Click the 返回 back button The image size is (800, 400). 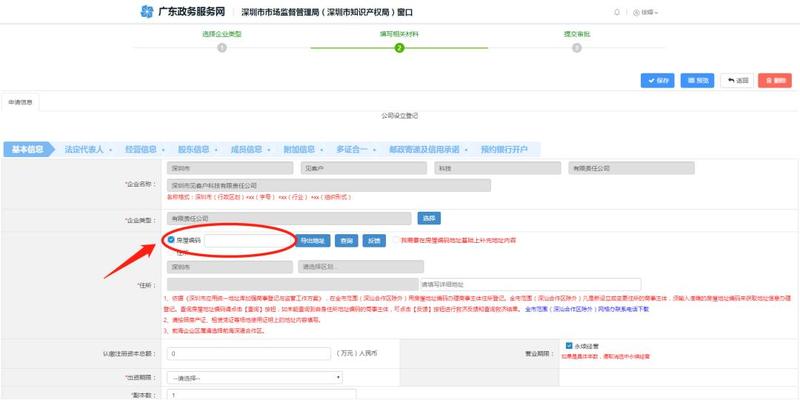(x=737, y=80)
